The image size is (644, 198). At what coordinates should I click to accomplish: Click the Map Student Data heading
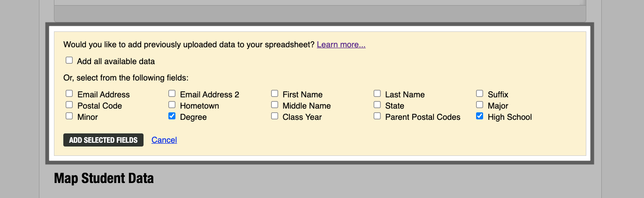pyautogui.click(x=104, y=178)
